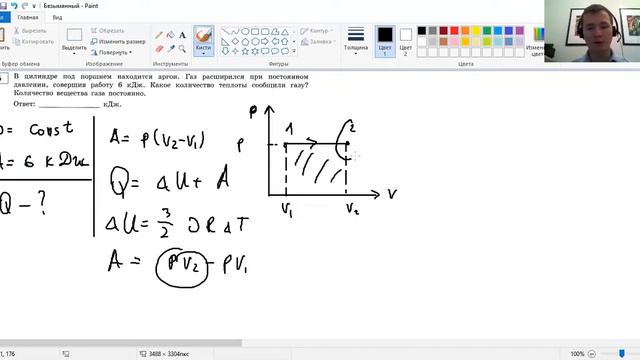
Task: Click the Обрезать crop button
Action: coord(108,31)
